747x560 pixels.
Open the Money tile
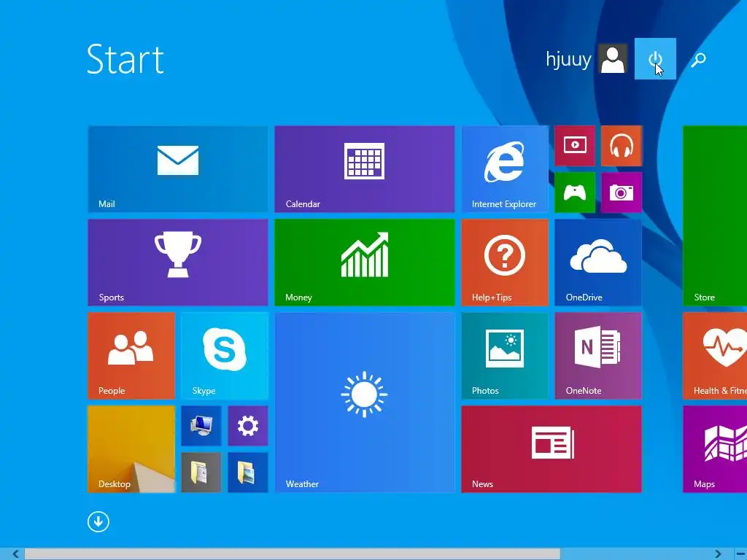point(365,262)
